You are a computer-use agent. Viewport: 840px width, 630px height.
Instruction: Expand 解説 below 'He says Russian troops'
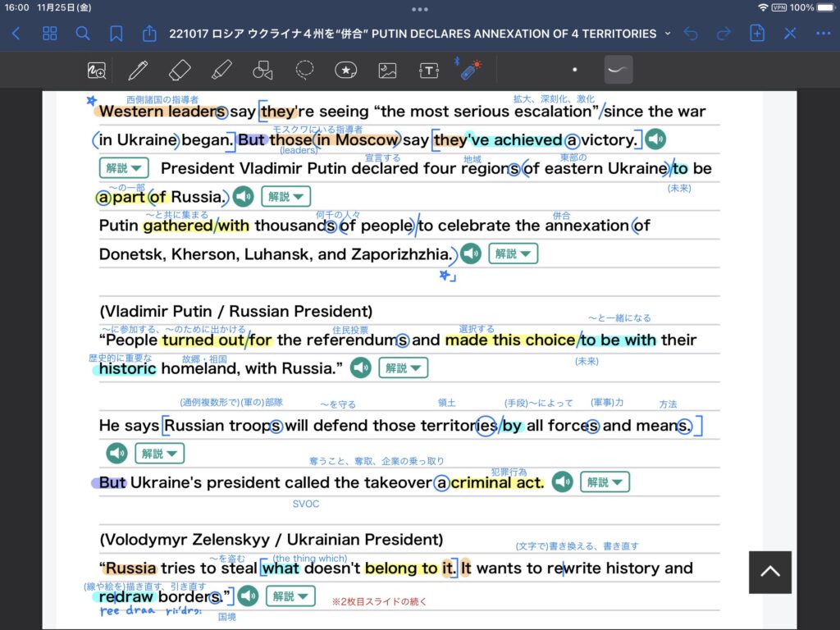[x=160, y=453]
